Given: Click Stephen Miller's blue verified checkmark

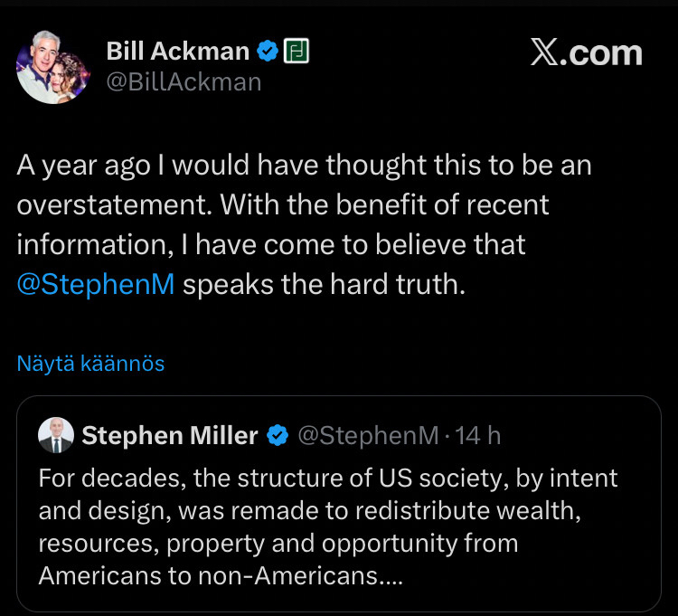Looking at the screenshot, I should click(278, 436).
